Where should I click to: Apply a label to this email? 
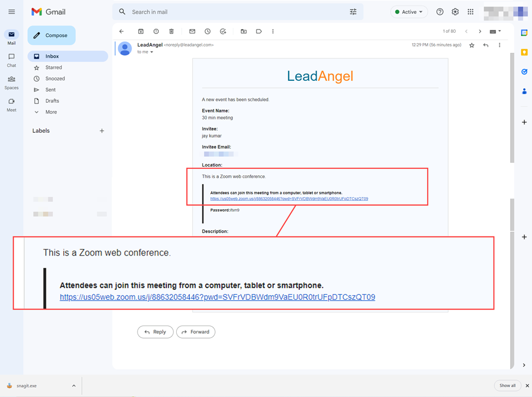[259, 31]
